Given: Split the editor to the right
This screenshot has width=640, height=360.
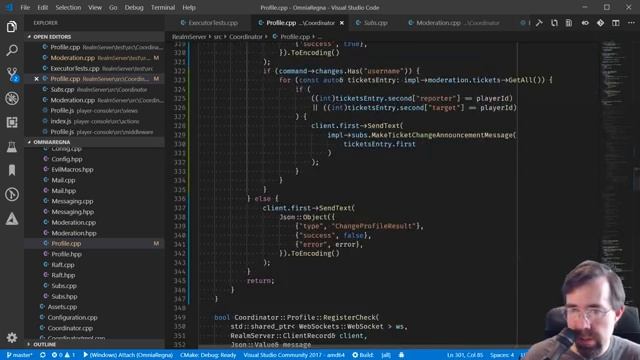Looking at the screenshot, I should pos(616,23).
